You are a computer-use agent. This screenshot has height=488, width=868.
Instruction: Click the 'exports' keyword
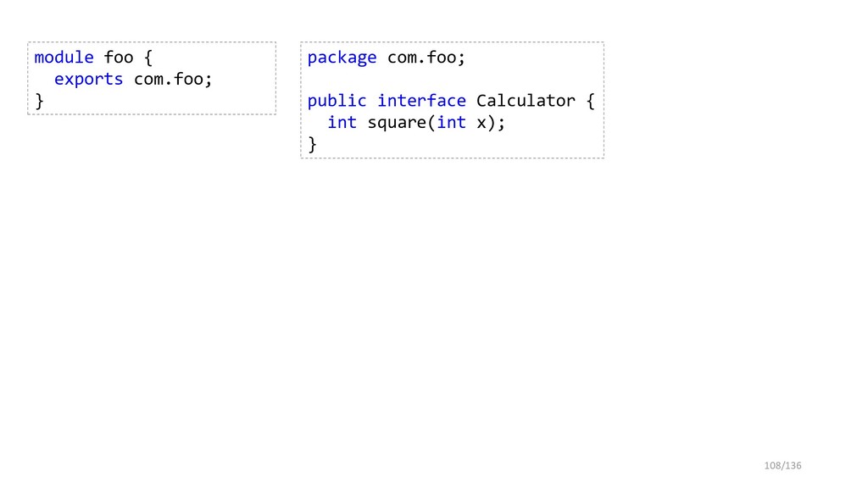point(88,79)
